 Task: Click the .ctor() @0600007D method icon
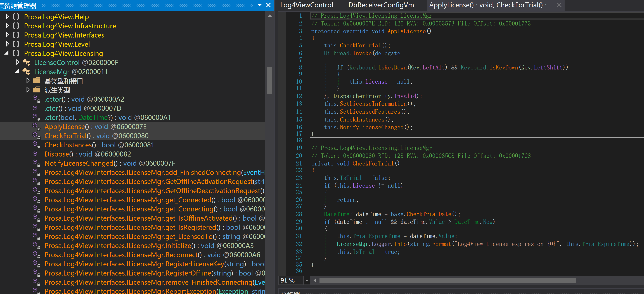[x=35, y=108]
